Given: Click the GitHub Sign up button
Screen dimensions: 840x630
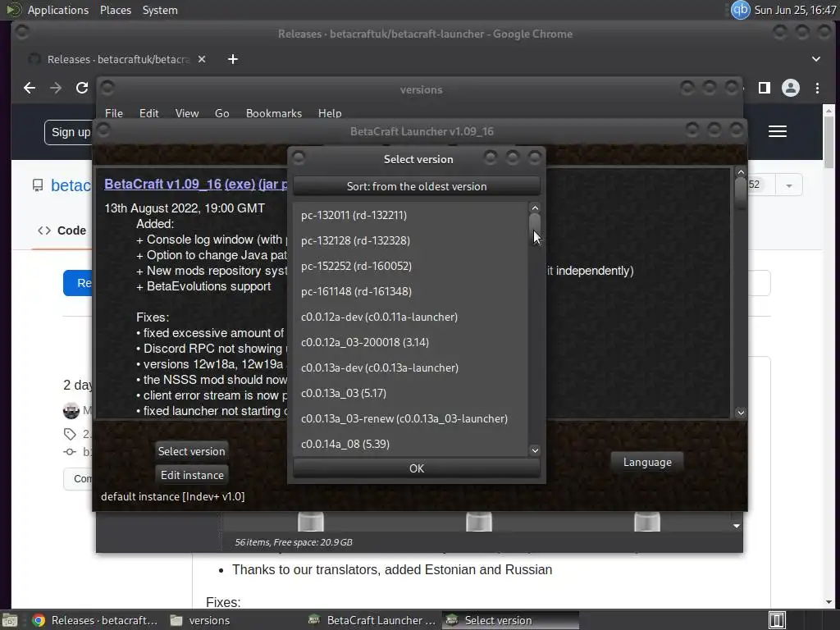Looking at the screenshot, I should click(x=71, y=132).
